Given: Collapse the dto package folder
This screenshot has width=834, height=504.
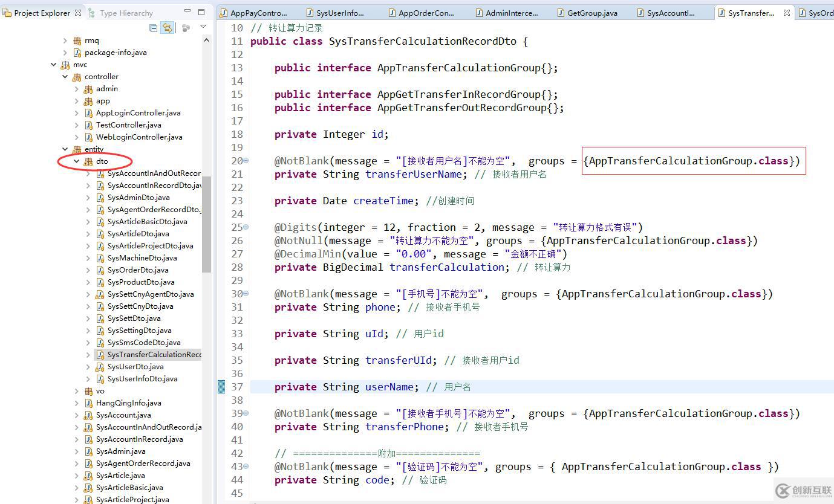Looking at the screenshot, I should click(x=77, y=161).
